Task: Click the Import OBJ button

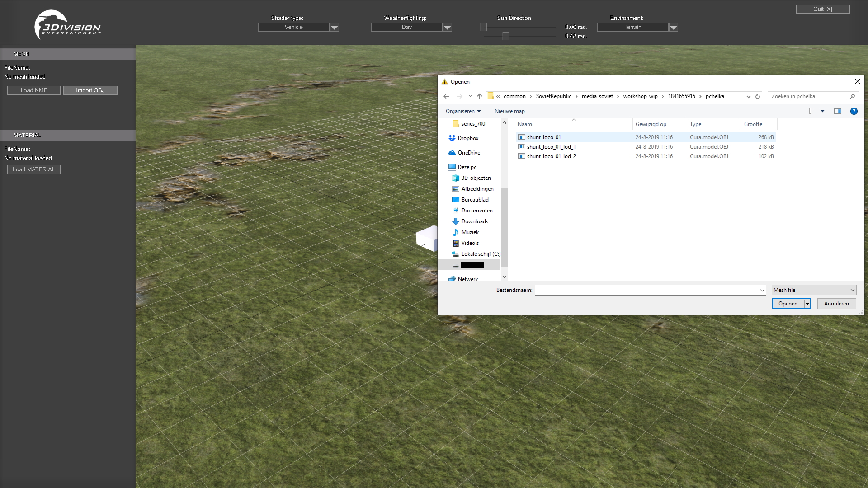Action: point(90,90)
